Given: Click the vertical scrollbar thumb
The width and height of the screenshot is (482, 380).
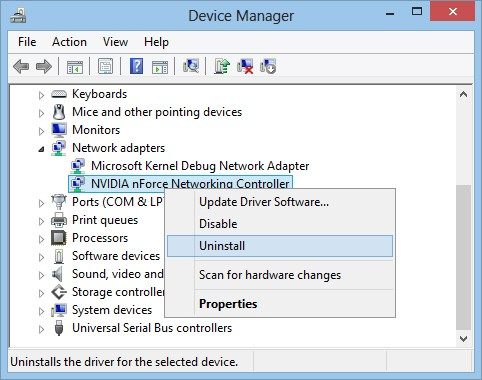Looking at the screenshot, I should (463, 257).
